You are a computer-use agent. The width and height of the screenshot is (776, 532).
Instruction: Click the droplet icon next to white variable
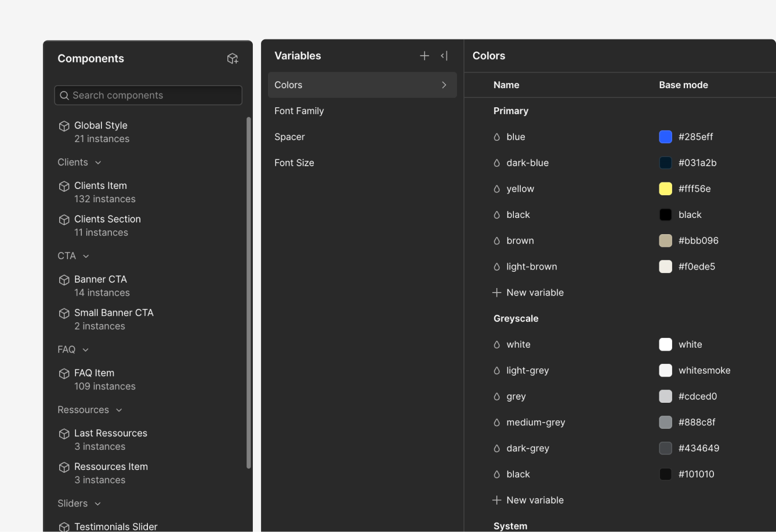click(x=496, y=344)
